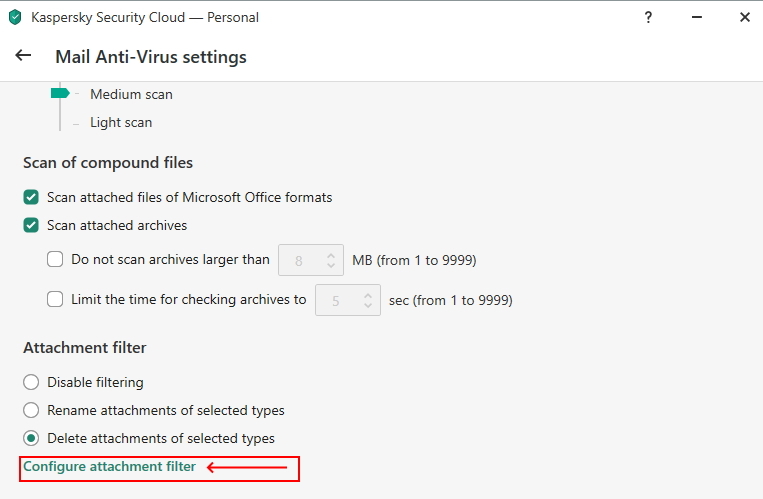763x499 pixels.
Task: Uncheck Scan attached archives
Action: tap(31, 225)
